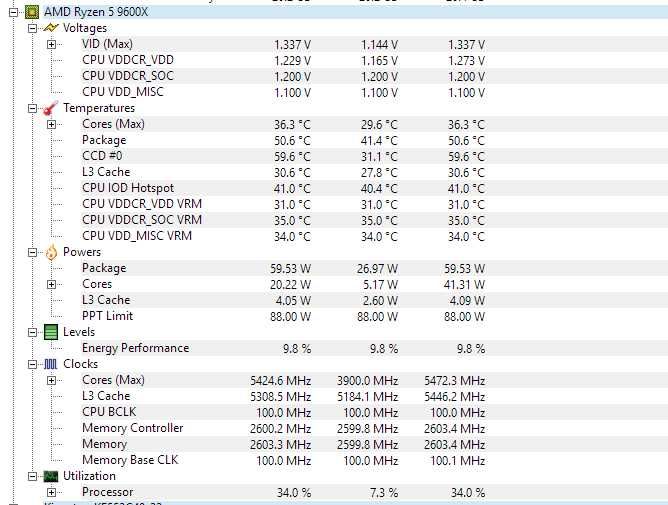Select the Memory Base CLK label
668x505 pixels.
pyautogui.click(x=130, y=460)
